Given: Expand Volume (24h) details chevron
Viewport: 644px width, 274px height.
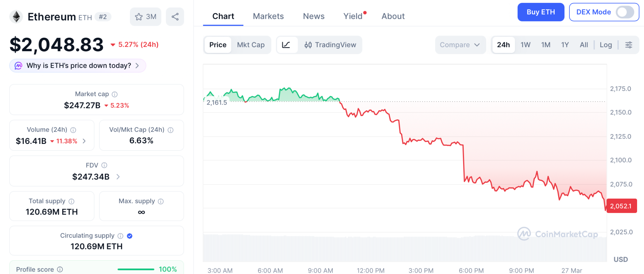Looking at the screenshot, I should click(x=84, y=141).
